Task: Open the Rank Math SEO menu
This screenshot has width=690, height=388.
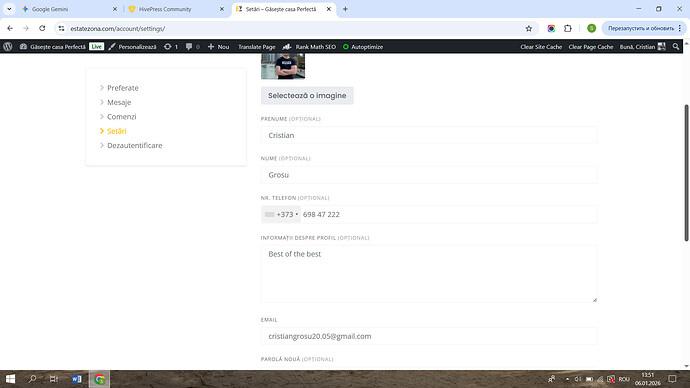Action: (309, 47)
